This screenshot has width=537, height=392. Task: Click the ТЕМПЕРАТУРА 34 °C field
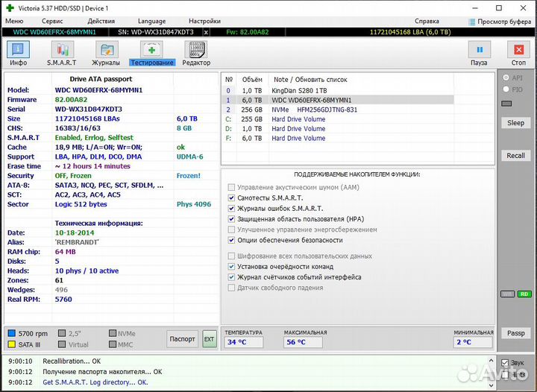tap(244, 342)
